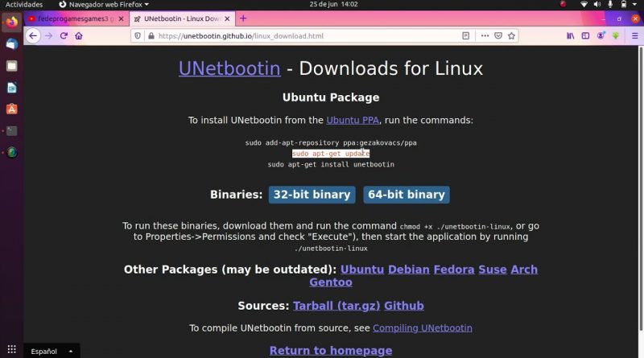Viewport: 644px width, 358px height.
Task: Open Wi-Fi network status icon
Action: click(x=584, y=4)
